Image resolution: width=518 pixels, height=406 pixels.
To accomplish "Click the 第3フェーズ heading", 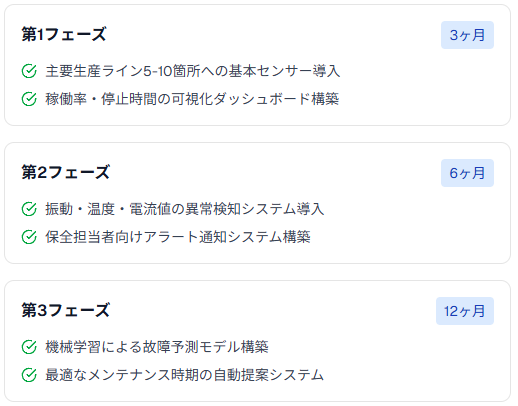I will (65, 310).
